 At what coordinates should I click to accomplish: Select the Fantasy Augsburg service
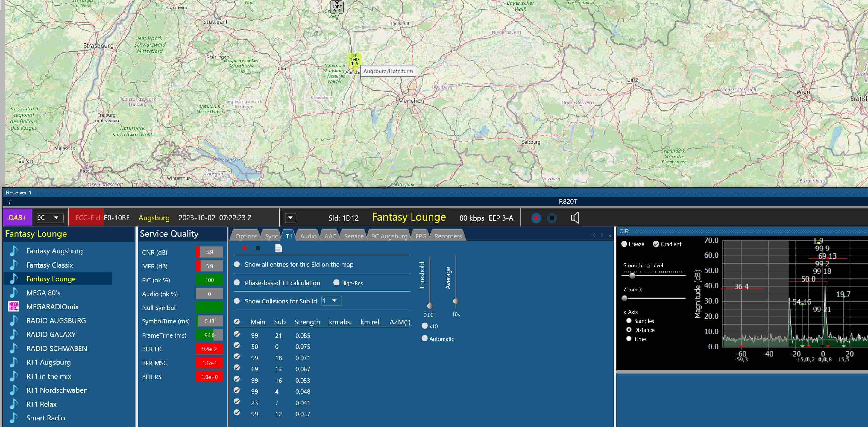tap(54, 251)
